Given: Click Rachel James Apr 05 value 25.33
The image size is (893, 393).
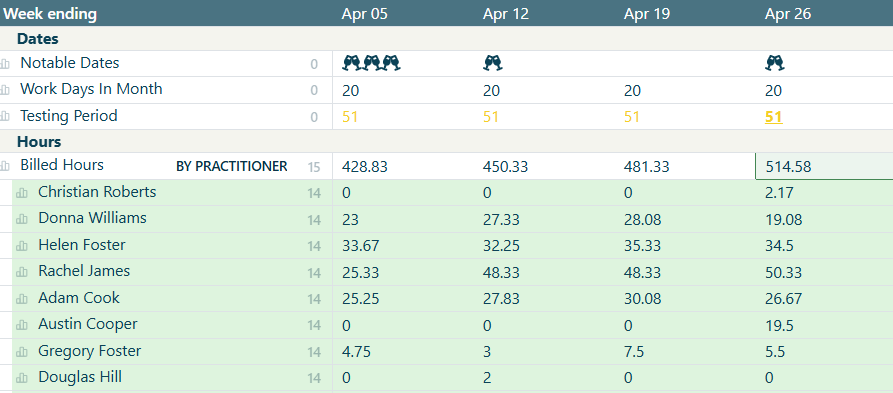Looking at the screenshot, I should pos(361,273).
